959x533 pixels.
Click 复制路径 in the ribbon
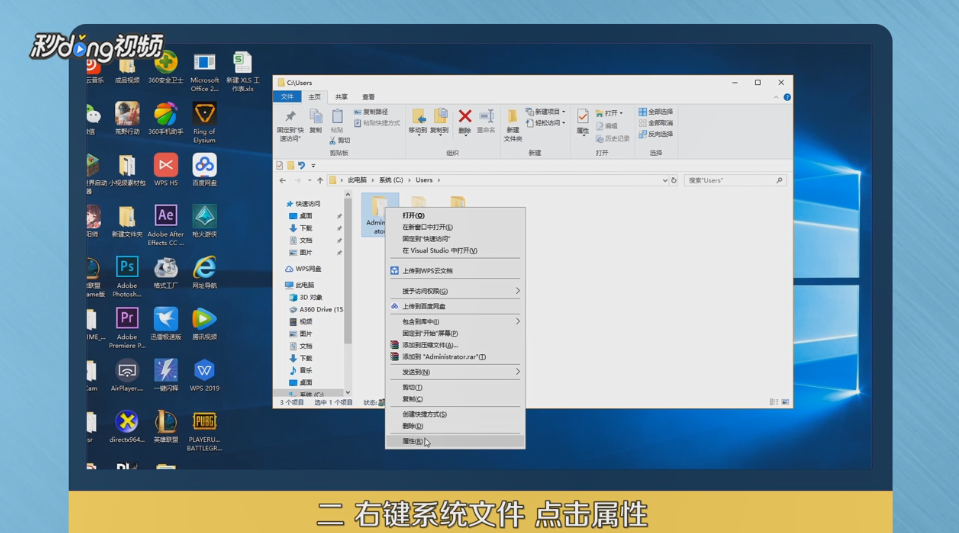click(371, 112)
